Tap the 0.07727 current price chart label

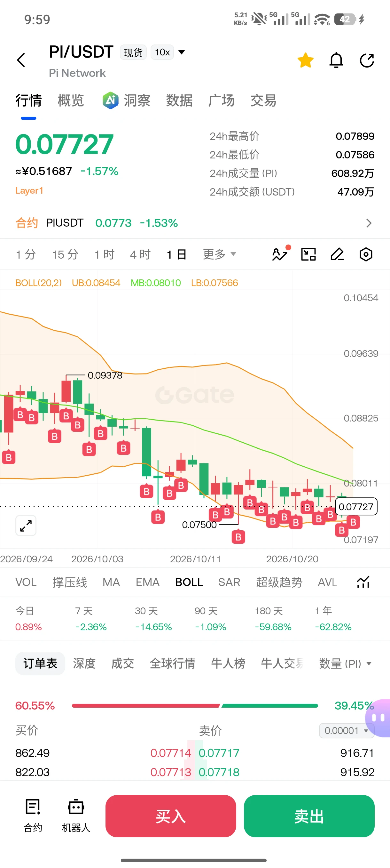coord(356,506)
